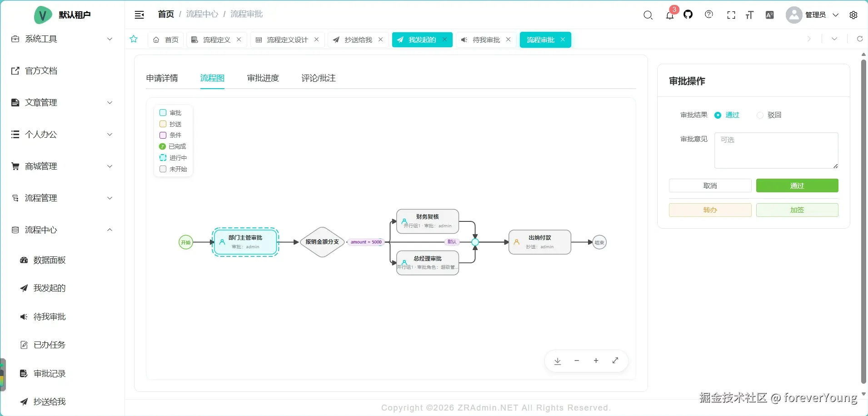This screenshot has width=868, height=416.
Task: Click the green 通过 button
Action: click(797, 185)
